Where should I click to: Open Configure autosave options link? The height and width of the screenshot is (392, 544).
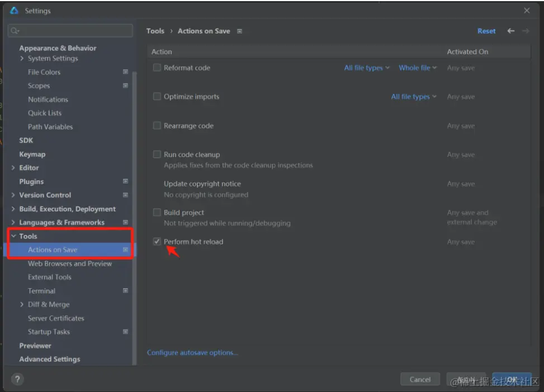click(x=192, y=352)
